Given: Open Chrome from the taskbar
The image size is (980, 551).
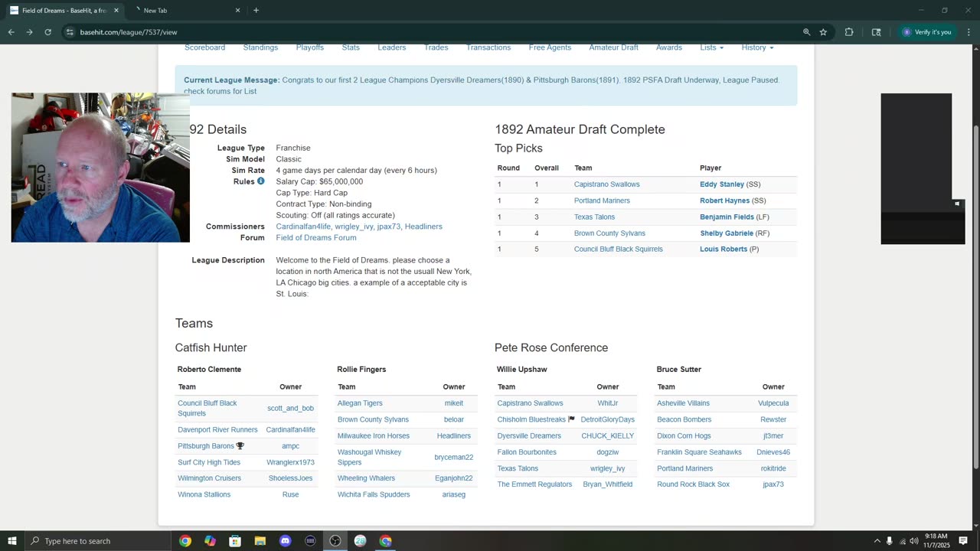Looking at the screenshot, I should [185, 541].
